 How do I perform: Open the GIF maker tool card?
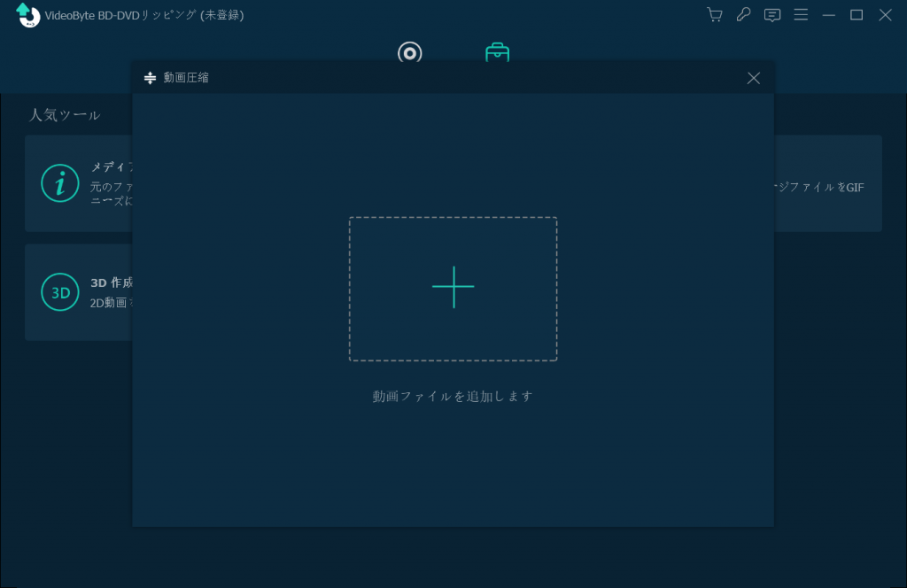827,183
